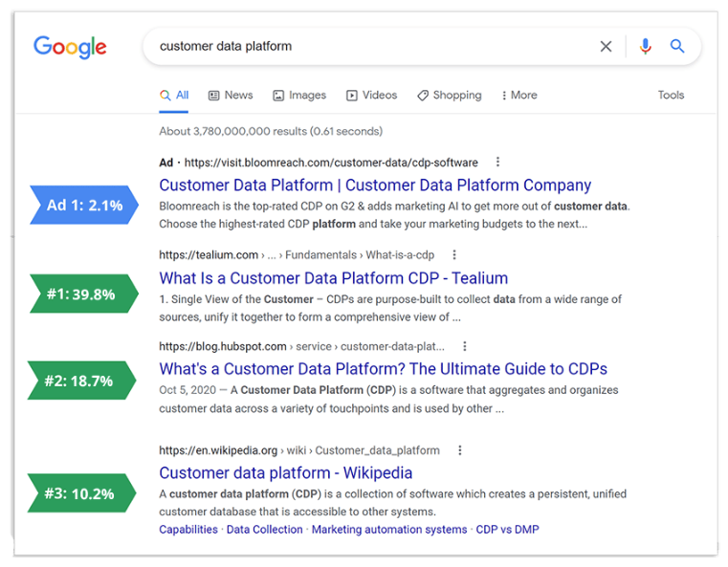Click the blue magnifier search button
728x567 pixels.
coord(677,46)
